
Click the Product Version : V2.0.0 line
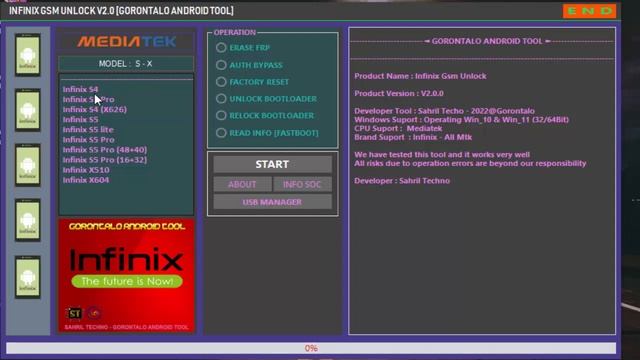(x=399, y=93)
